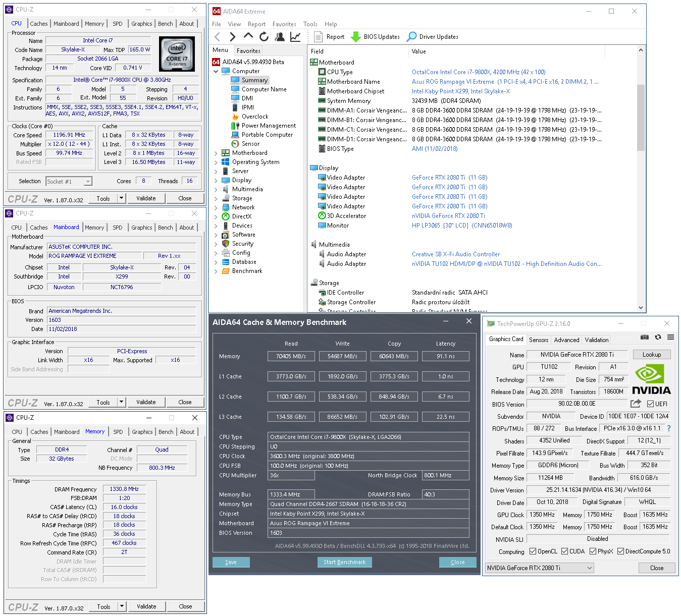The width and height of the screenshot is (681, 616).
Task: Open the AIDA64 user feedback icon
Action: 280,37
